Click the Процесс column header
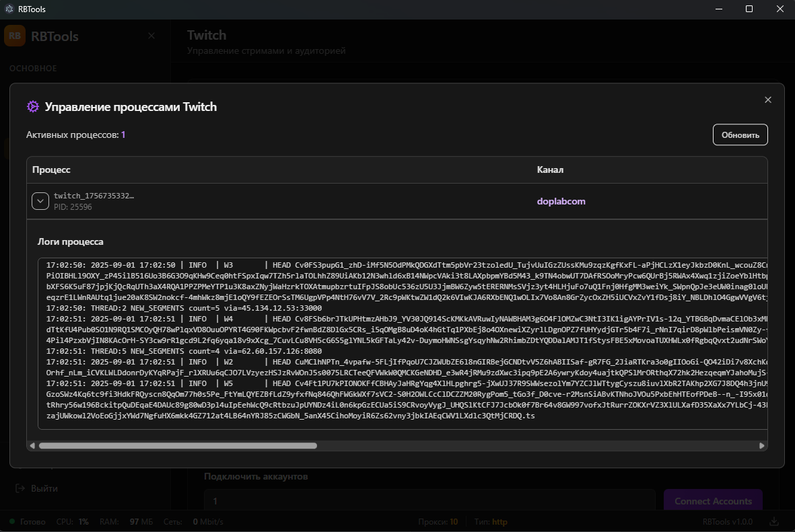 click(x=51, y=169)
